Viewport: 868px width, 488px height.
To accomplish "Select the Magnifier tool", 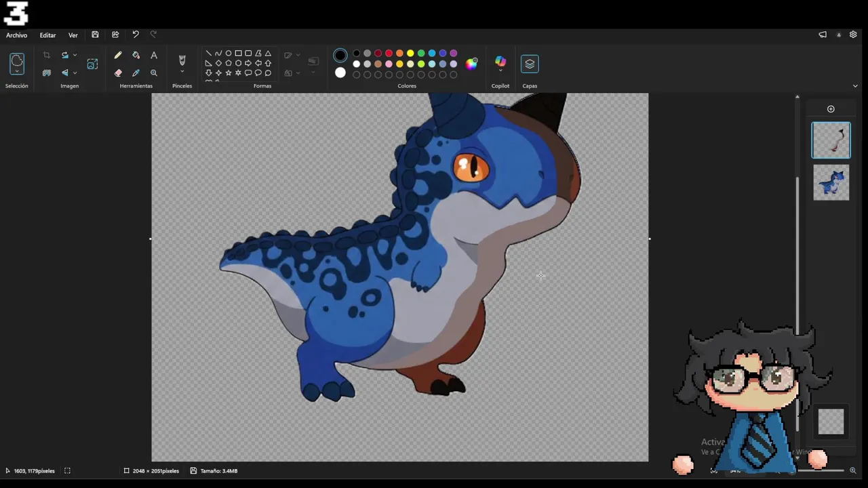I will [154, 73].
